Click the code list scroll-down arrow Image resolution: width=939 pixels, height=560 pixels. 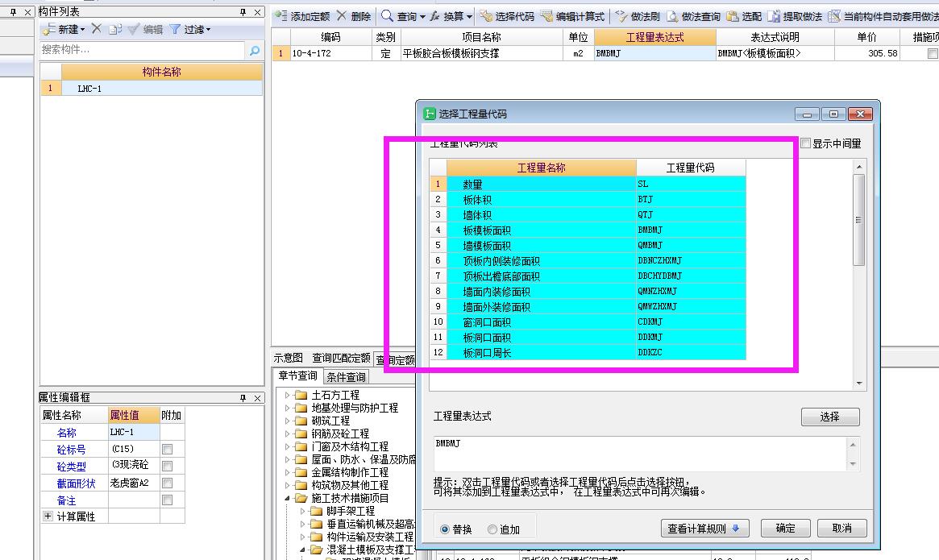(858, 384)
